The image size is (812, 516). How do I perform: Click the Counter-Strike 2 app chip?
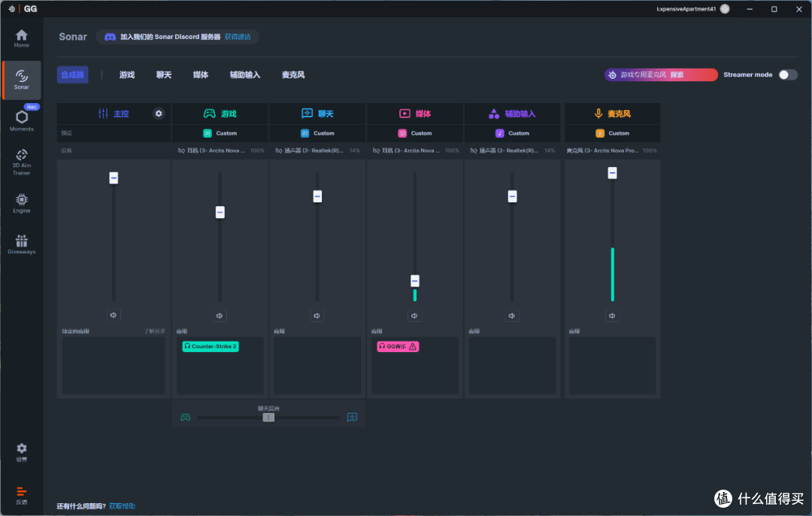[x=211, y=347]
